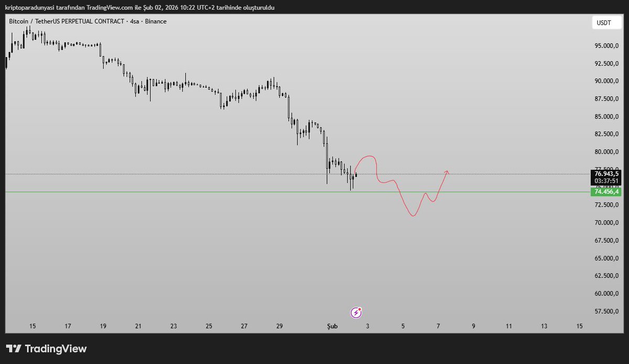Image resolution: width=629 pixels, height=364 pixels.
Task: Click the 67.500,0 price axis label
Action: [x=606, y=241]
